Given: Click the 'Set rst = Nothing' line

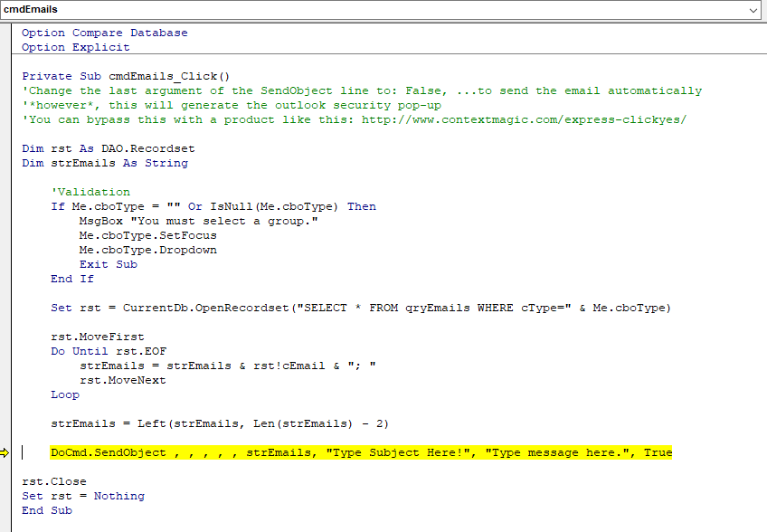Looking at the screenshot, I should (x=83, y=497).
